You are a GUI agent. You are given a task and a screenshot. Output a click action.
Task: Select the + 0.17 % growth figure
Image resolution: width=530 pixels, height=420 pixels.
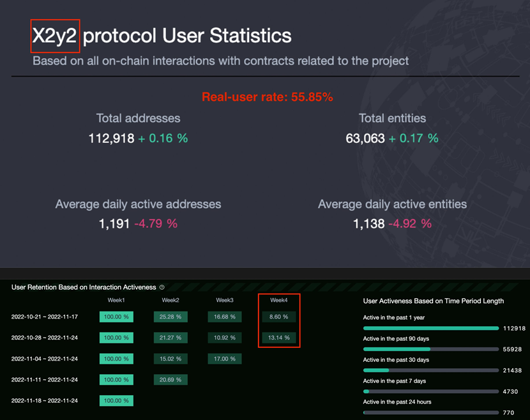coord(413,139)
